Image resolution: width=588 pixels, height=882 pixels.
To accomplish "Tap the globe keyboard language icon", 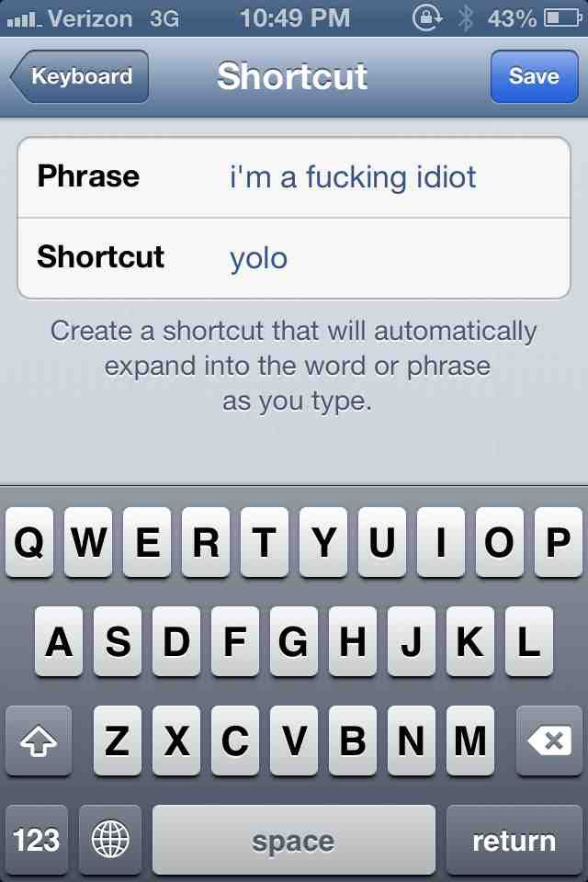I will tap(110, 840).
